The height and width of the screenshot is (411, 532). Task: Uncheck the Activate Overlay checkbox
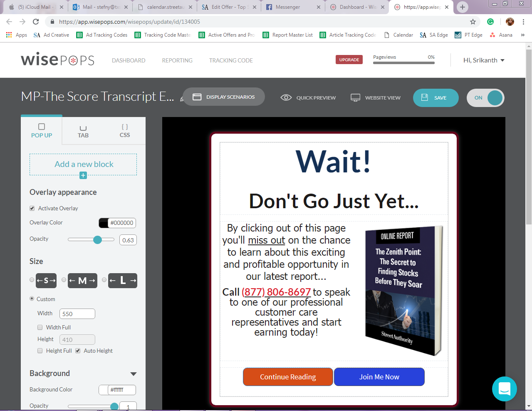pos(32,208)
